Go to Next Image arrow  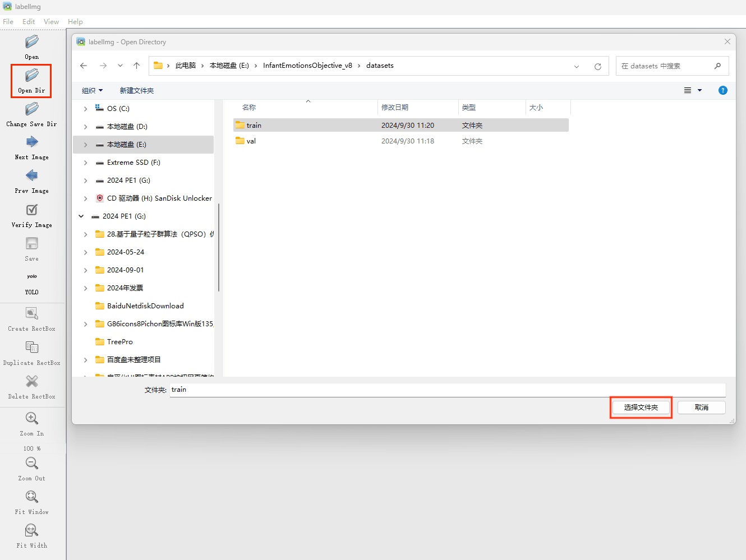tap(31, 142)
